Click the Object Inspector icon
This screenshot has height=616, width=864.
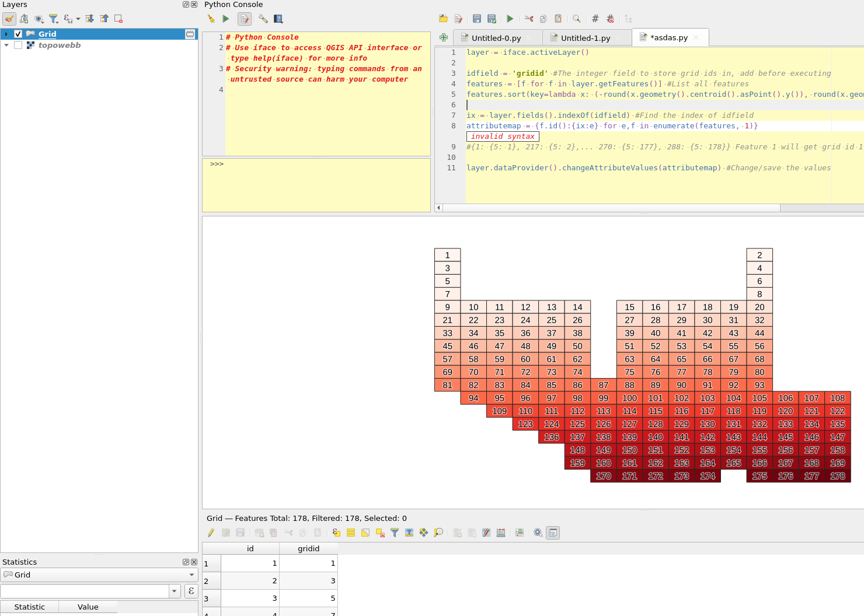pyautogui.click(x=628, y=19)
